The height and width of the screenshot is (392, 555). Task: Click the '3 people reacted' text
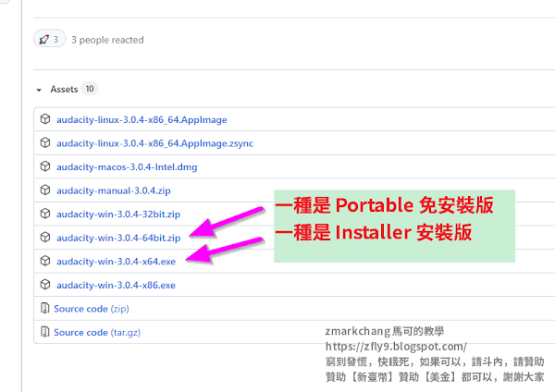tap(107, 40)
